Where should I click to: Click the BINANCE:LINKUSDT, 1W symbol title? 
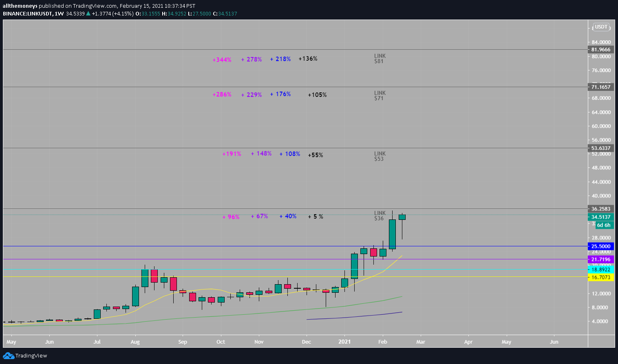click(33, 13)
